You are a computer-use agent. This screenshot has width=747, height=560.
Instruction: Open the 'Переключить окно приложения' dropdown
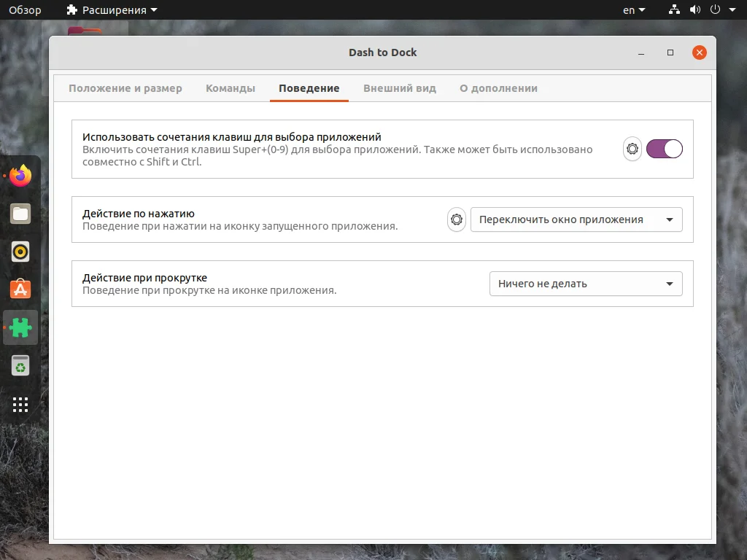tap(576, 219)
